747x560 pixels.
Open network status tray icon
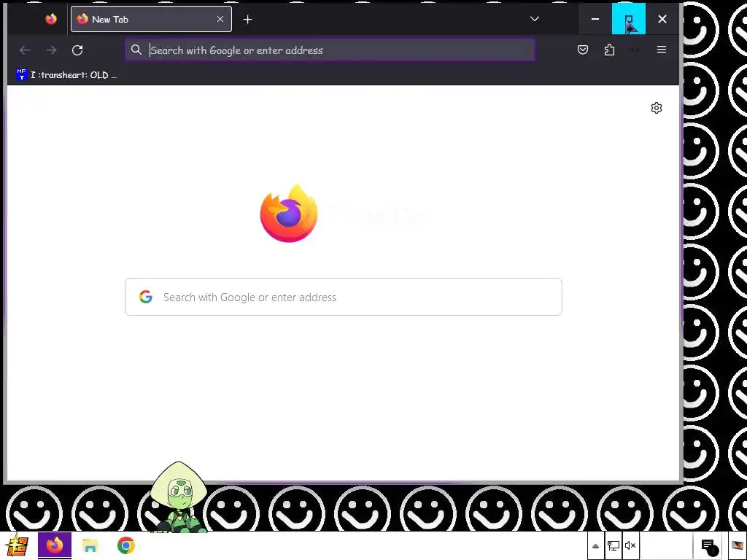tap(613, 545)
